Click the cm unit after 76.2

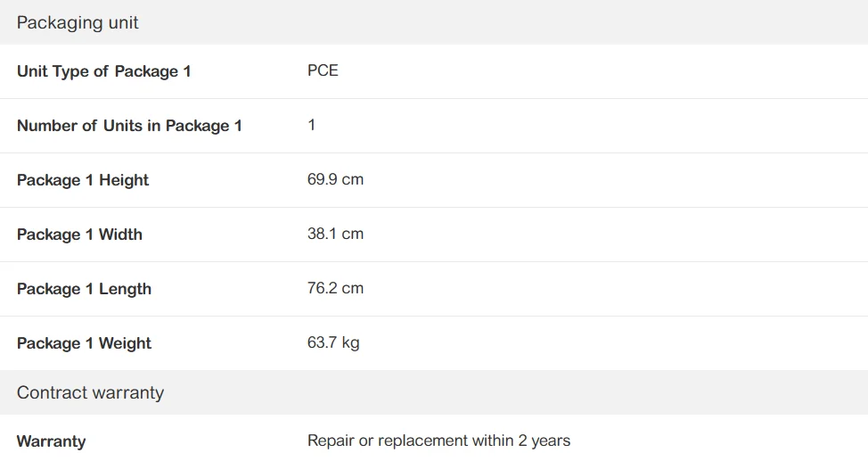click(353, 288)
